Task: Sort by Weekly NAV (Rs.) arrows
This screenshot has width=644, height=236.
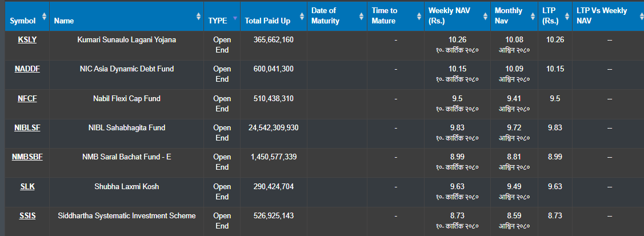Action: point(485,17)
